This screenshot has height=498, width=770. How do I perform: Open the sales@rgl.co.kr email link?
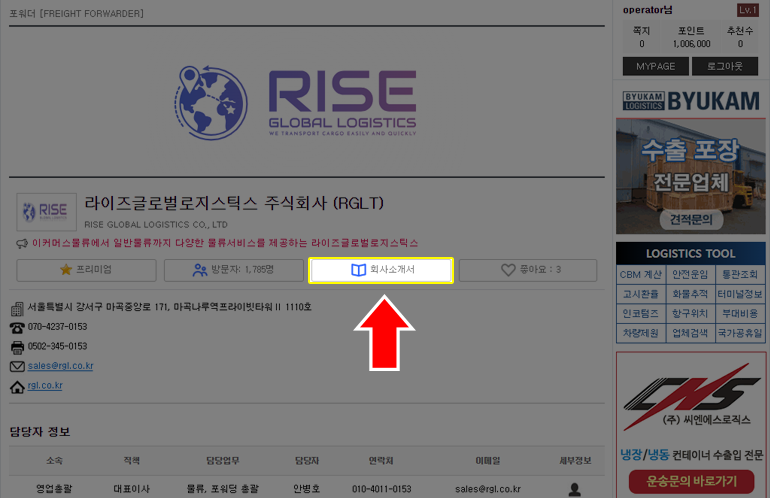[60, 366]
